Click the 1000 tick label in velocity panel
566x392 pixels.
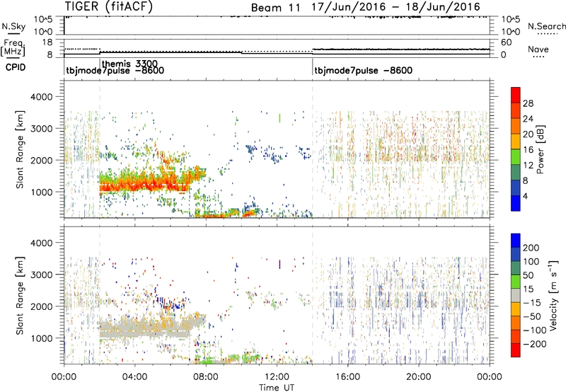(41, 338)
